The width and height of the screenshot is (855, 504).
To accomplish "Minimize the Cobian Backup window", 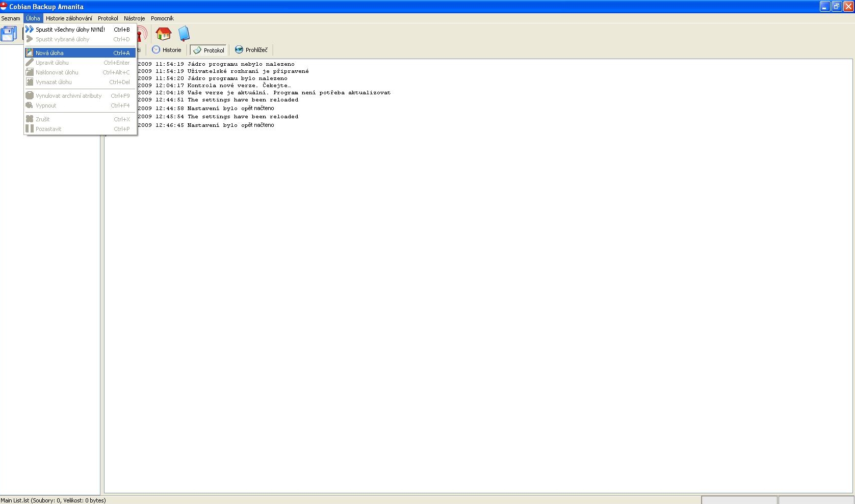I will [x=825, y=7].
